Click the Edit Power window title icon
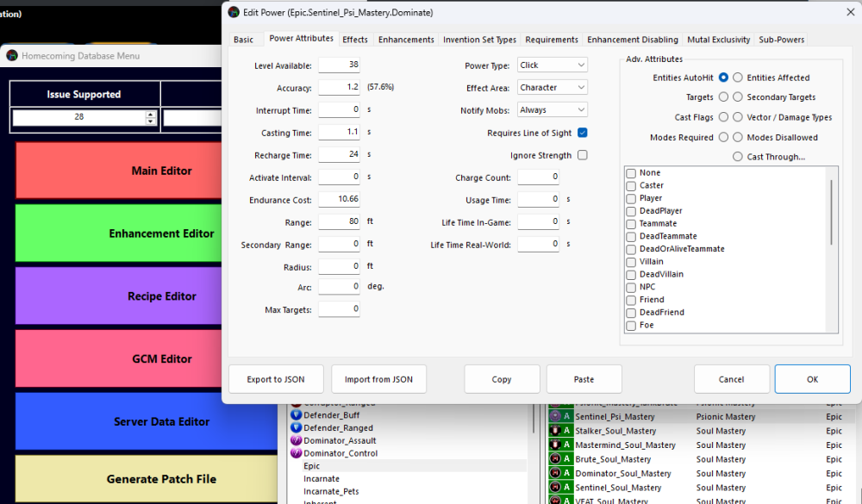The height and width of the screenshot is (504, 862). pyautogui.click(x=234, y=13)
